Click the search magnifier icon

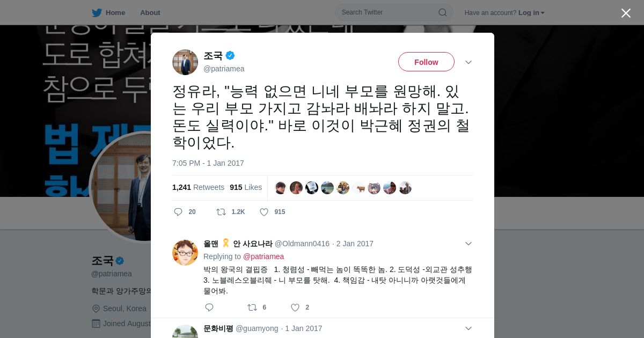(x=443, y=12)
